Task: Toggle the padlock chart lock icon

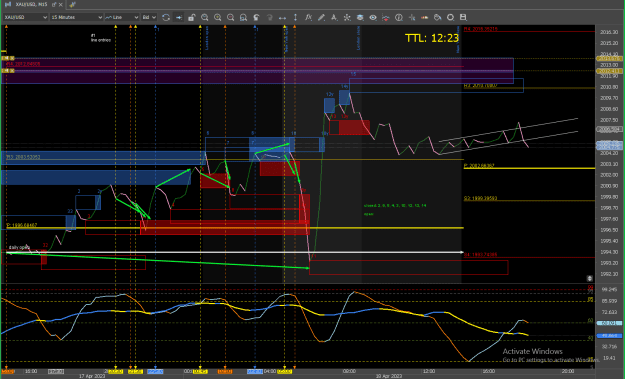Action: (192, 17)
